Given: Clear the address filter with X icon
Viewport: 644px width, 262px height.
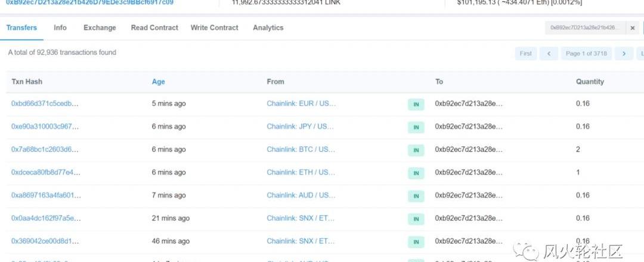Looking at the screenshot, I should (633, 28).
